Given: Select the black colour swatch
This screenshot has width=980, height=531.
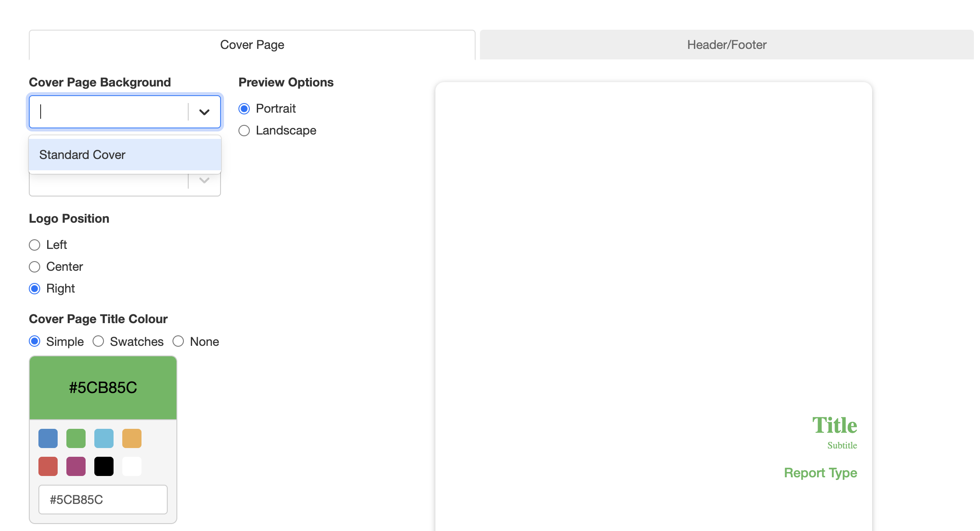Looking at the screenshot, I should 104,466.
